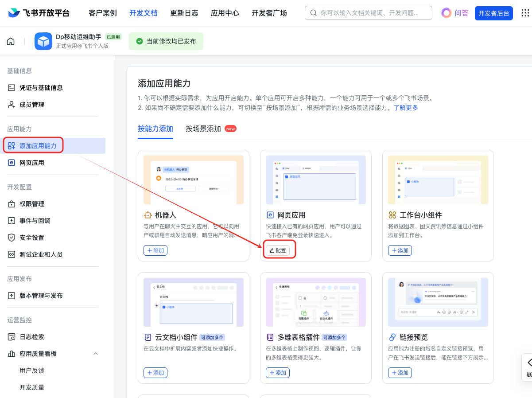Open the 链接预览 preview thumbnail

(438, 302)
